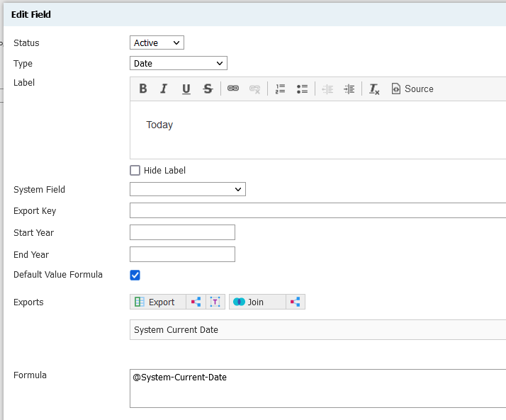This screenshot has height=420, width=506.
Task: Decrease indent in the label editor
Action: (x=327, y=89)
